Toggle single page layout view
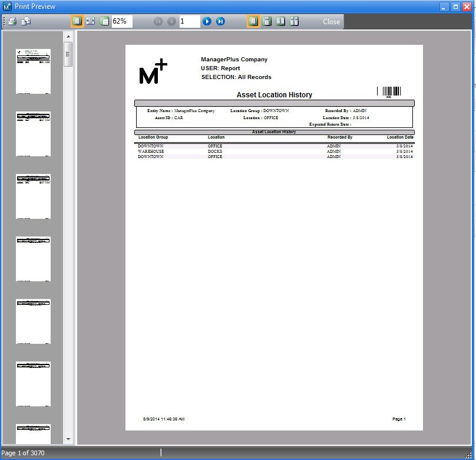The height and width of the screenshot is (460, 476). pos(253,21)
